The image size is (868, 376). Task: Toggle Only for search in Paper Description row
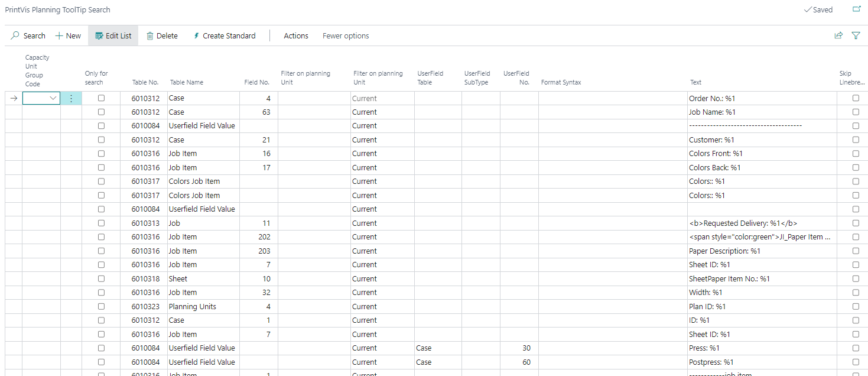pos(101,251)
